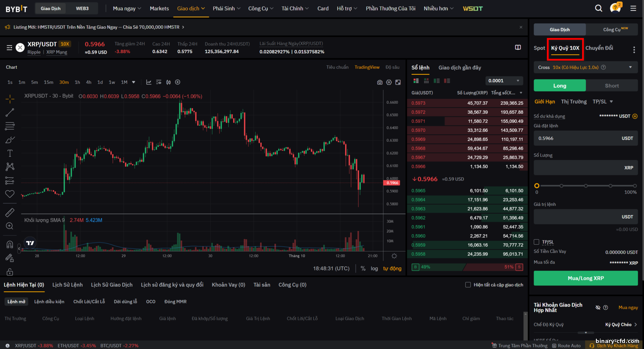The height and width of the screenshot is (349, 644).
Task: Select the crosshair cursor chart tool
Action: click(10, 99)
